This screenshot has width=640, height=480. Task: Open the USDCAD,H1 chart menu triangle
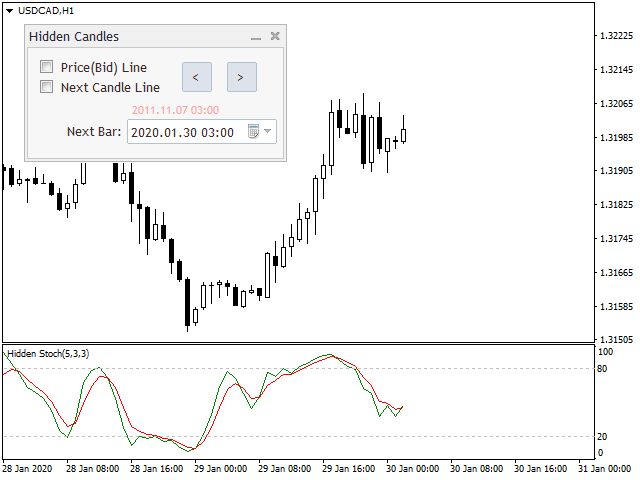9,11
